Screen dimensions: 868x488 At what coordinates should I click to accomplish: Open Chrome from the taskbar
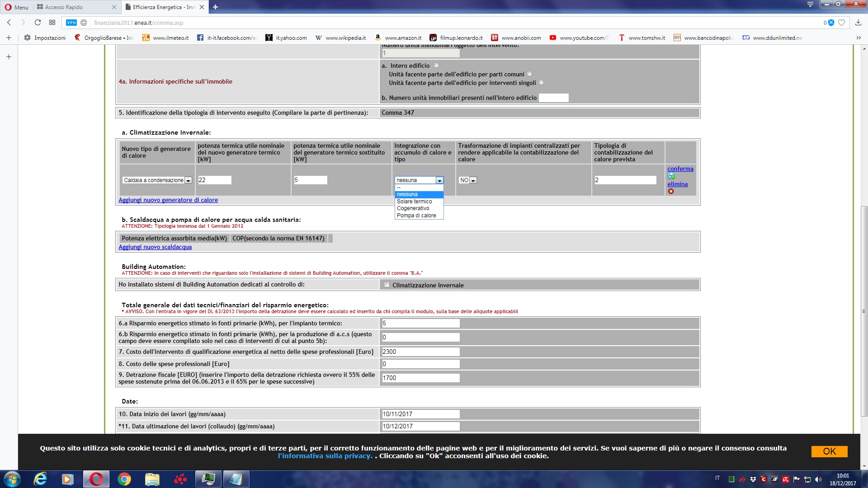click(124, 479)
